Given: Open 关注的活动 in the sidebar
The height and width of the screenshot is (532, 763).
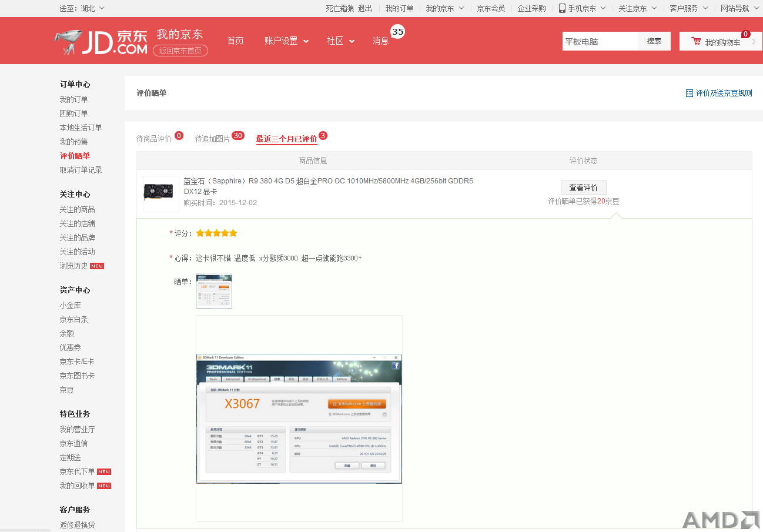Looking at the screenshot, I should pos(77,252).
